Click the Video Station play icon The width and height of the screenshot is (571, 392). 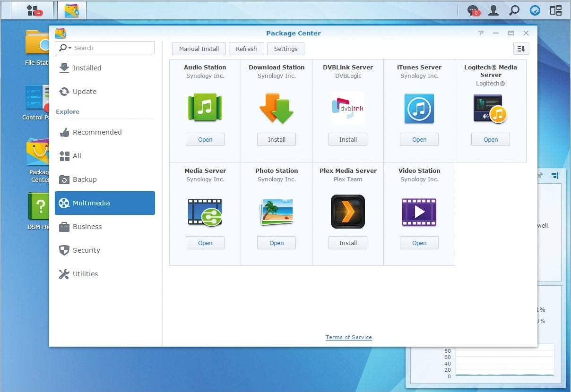click(x=419, y=212)
